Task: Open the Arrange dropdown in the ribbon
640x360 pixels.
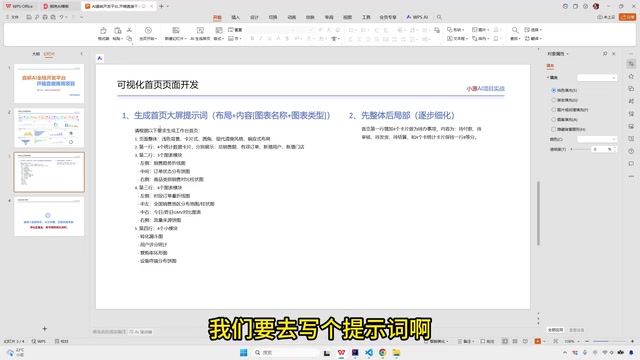Action: point(481,38)
